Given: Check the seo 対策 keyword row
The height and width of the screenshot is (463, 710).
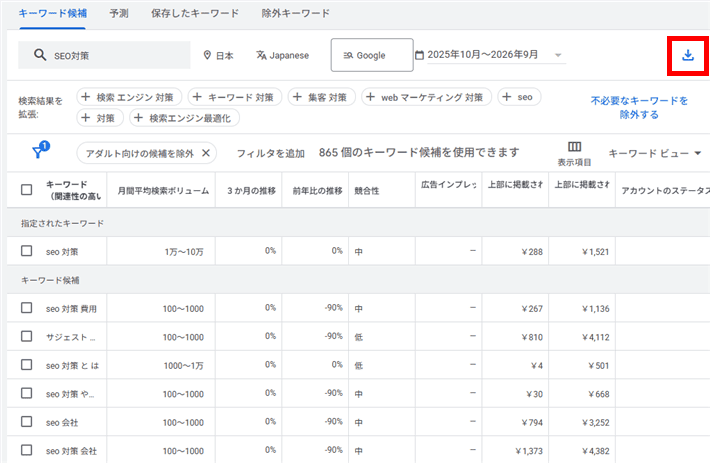Looking at the screenshot, I should [27, 251].
